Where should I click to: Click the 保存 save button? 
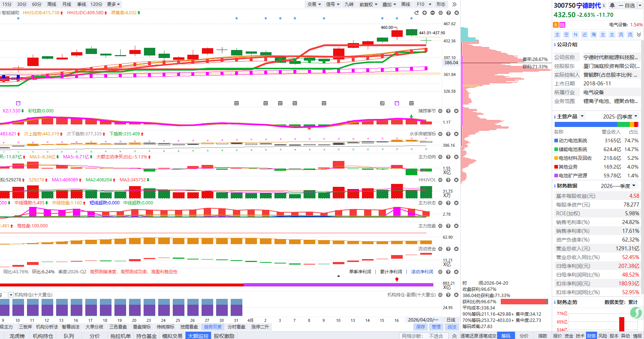click(x=421, y=327)
